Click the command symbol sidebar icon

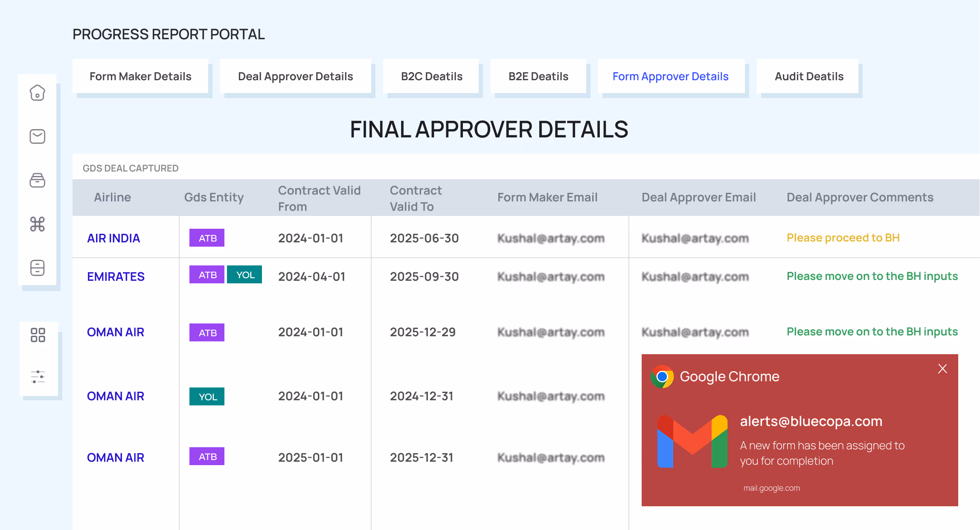38,224
